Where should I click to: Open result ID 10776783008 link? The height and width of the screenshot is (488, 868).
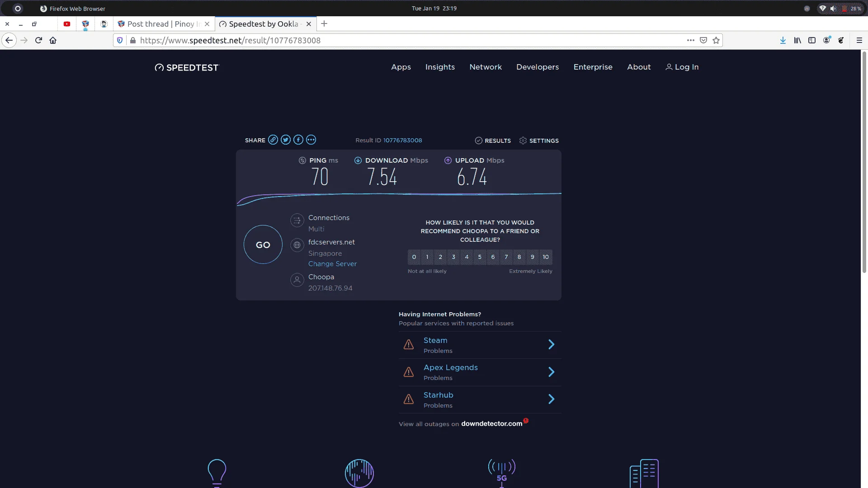[x=402, y=141]
